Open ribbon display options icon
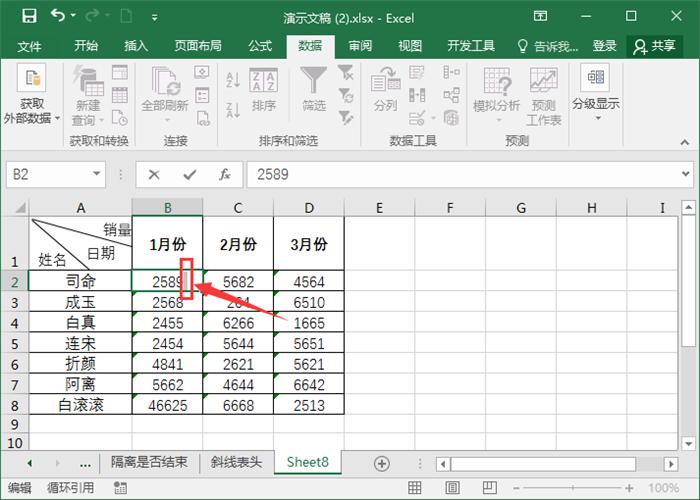Viewport: 700px width, 500px height. pos(540,17)
